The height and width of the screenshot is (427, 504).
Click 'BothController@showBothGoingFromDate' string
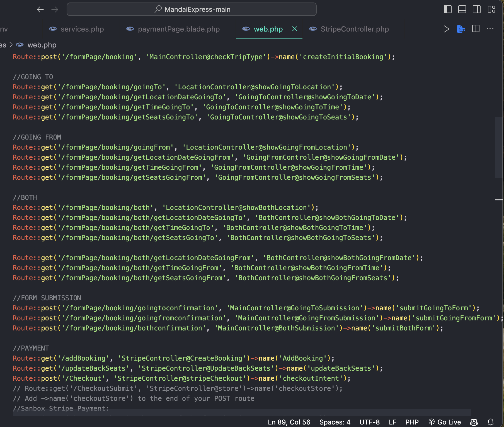(x=339, y=258)
